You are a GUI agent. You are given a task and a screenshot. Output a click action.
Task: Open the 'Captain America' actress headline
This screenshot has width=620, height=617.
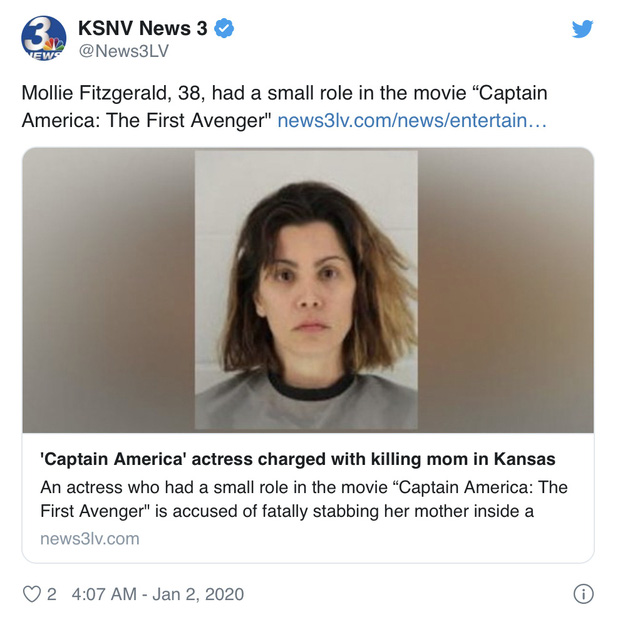pyautogui.click(x=298, y=459)
